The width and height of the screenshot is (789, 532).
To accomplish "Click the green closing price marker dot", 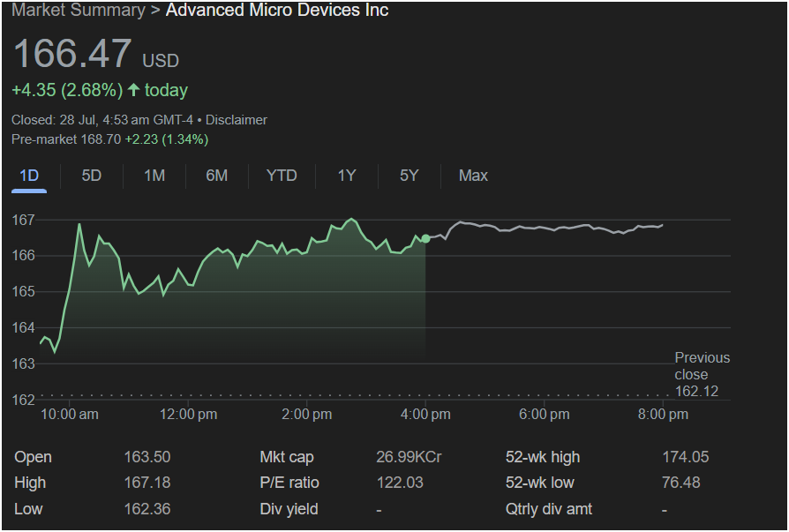I will coord(425,239).
